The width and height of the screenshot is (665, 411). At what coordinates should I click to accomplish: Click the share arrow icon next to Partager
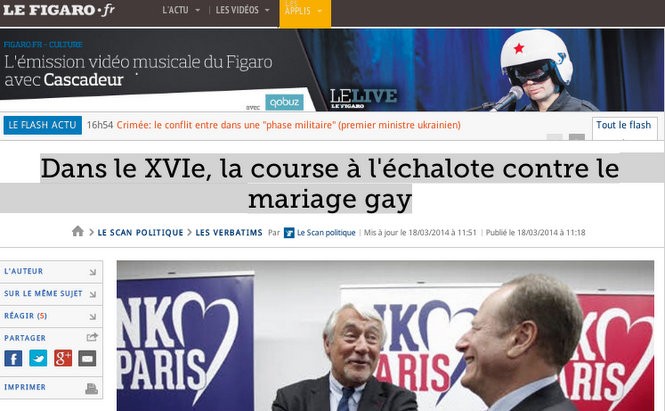(x=92, y=337)
